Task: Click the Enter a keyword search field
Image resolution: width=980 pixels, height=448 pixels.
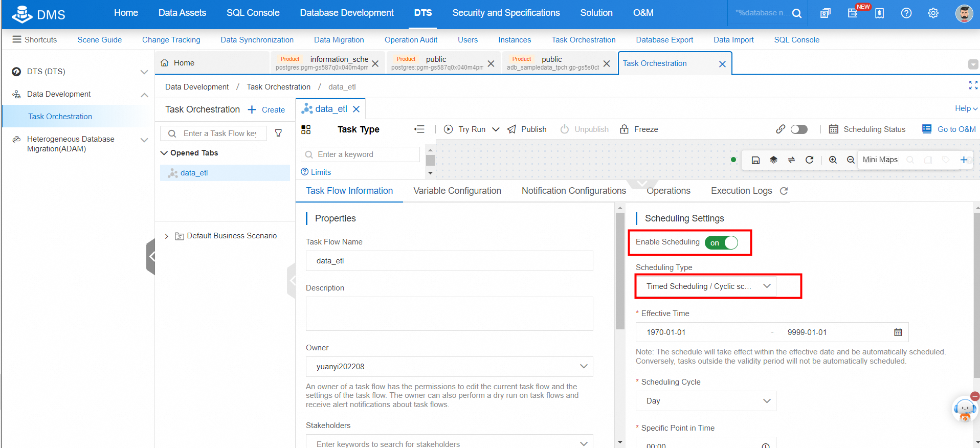Action: pos(361,154)
